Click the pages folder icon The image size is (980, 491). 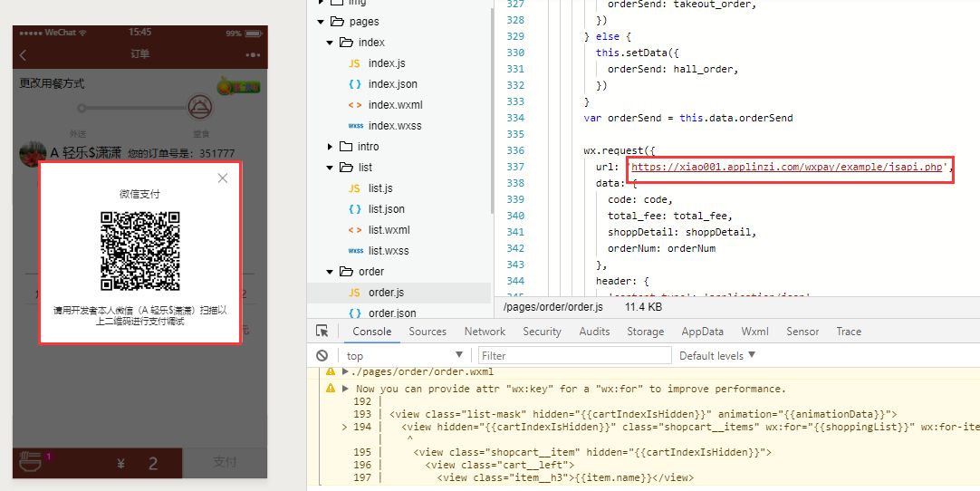coord(337,21)
